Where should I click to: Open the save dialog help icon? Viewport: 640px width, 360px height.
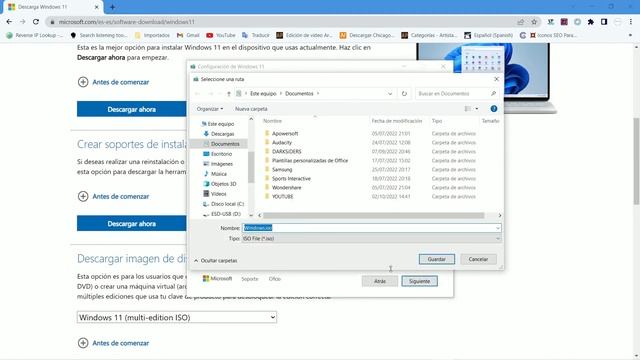tap(493, 109)
